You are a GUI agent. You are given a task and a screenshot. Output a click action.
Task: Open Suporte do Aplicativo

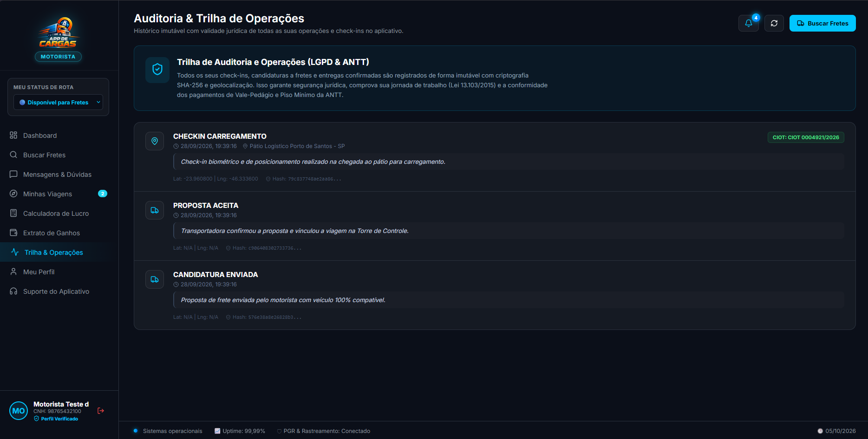click(59, 291)
